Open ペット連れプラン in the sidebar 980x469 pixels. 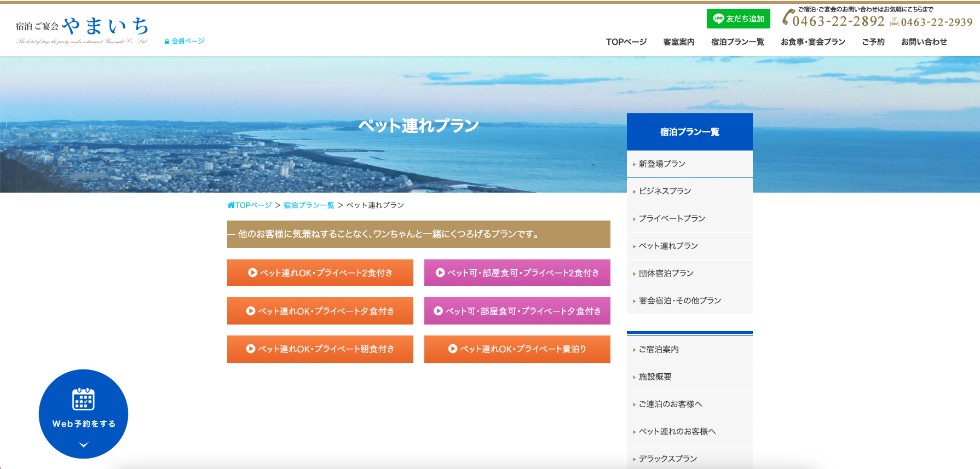[x=690, y=246]
